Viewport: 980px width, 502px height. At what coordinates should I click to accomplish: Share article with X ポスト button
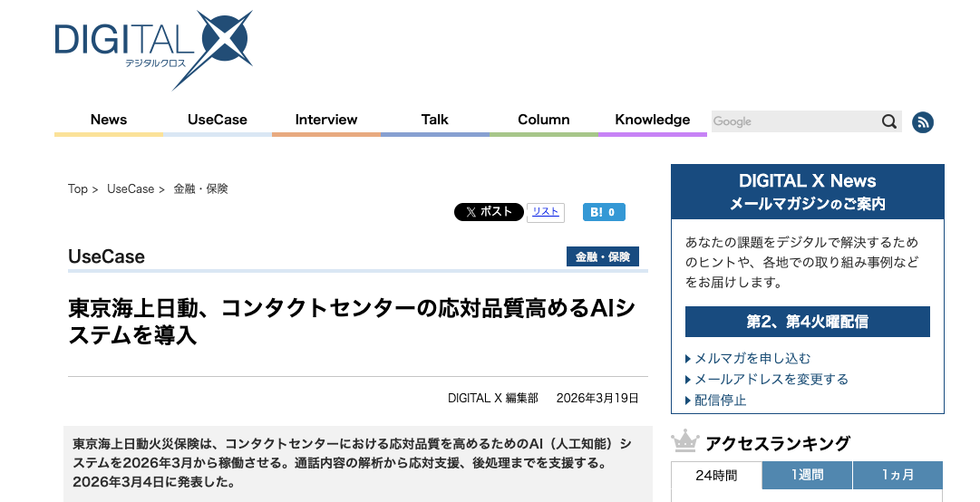pos(489,212)
